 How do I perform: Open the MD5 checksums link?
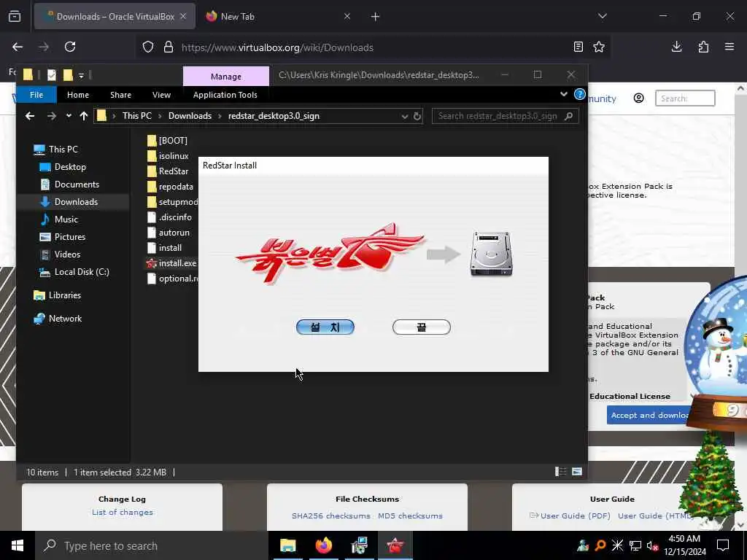coord(410,516)
